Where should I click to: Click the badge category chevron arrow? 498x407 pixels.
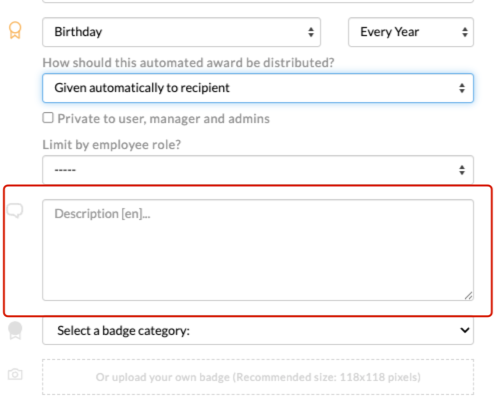pyautogui.click(x=465, y=330)
